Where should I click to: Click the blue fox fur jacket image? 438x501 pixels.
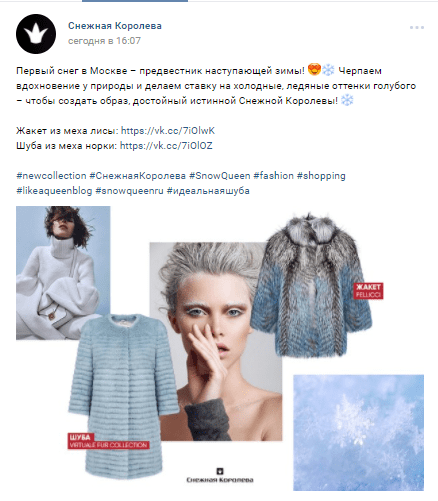[x=311, y=285]
